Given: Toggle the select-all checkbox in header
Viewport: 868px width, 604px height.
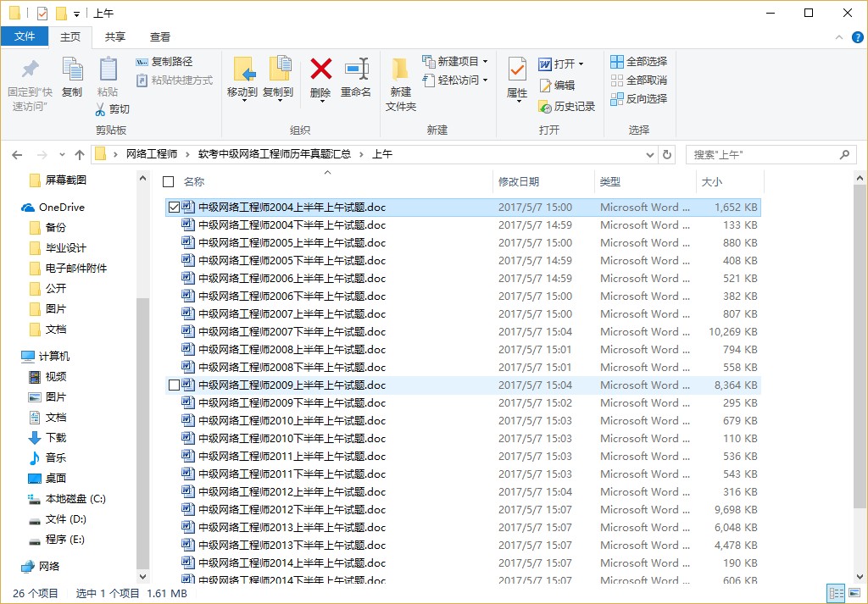Looking at the screenshot, I should (x=169, y=182).
